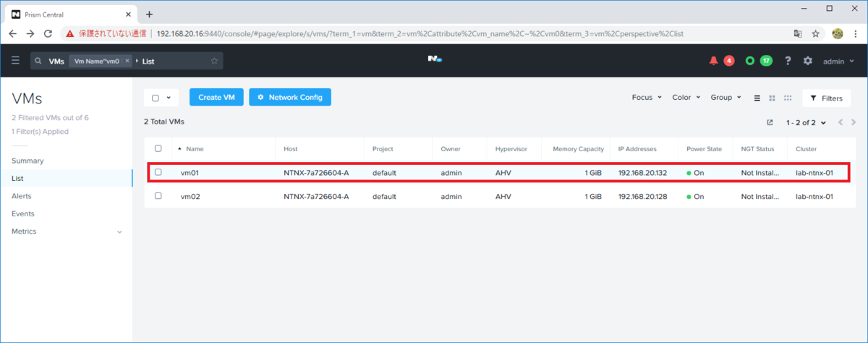The image size is (868, 343).
Task: Open the Group dropdown
Action: coord(726,98)
